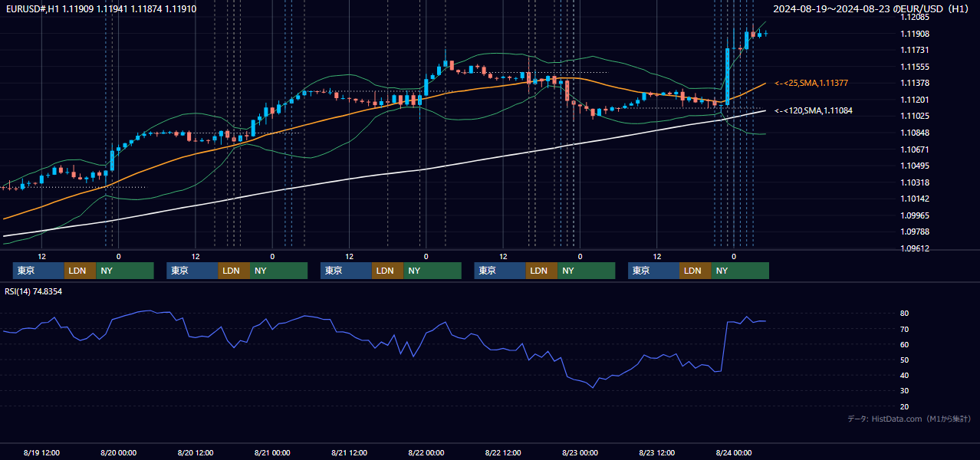Click price axis value 1.10848
Viewport: 980px width, 460px height.
pos(915,133)
